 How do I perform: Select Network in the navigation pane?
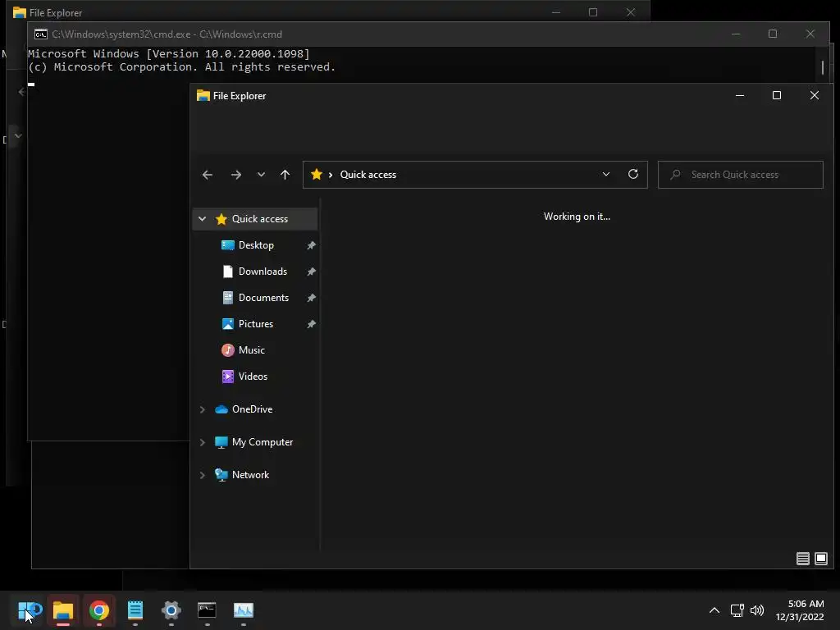point(250,475)
